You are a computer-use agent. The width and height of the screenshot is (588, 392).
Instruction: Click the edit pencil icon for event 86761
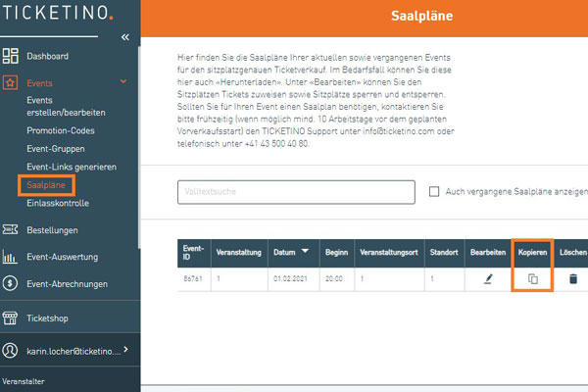point(489,279)
